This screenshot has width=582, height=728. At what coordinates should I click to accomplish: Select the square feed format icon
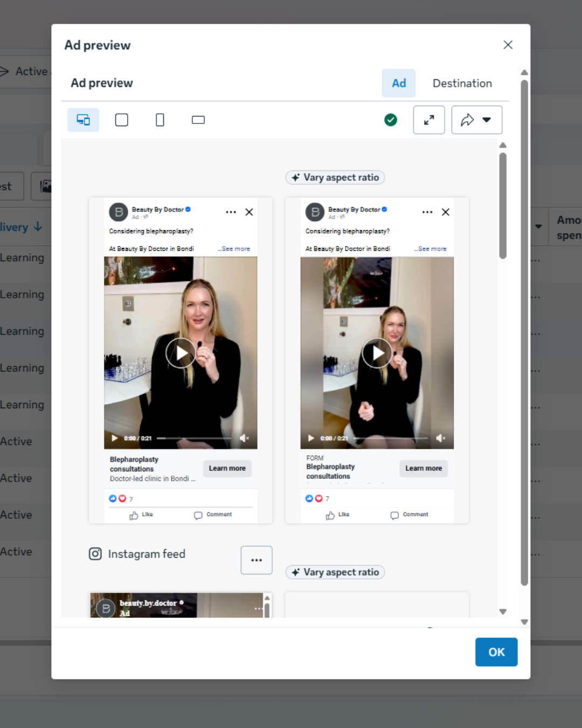(122, 120)
